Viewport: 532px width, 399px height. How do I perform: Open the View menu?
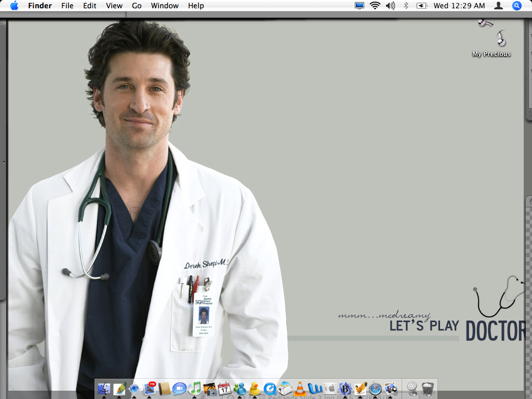pyautogui.click(x=114, y=6)
